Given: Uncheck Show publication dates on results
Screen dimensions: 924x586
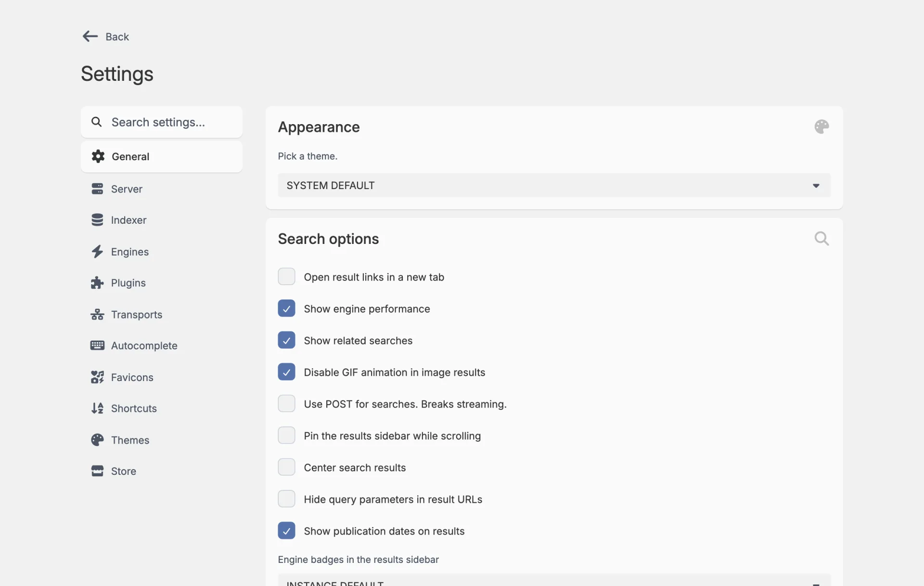Looking at the screenshot, I should tap(286, 531).
